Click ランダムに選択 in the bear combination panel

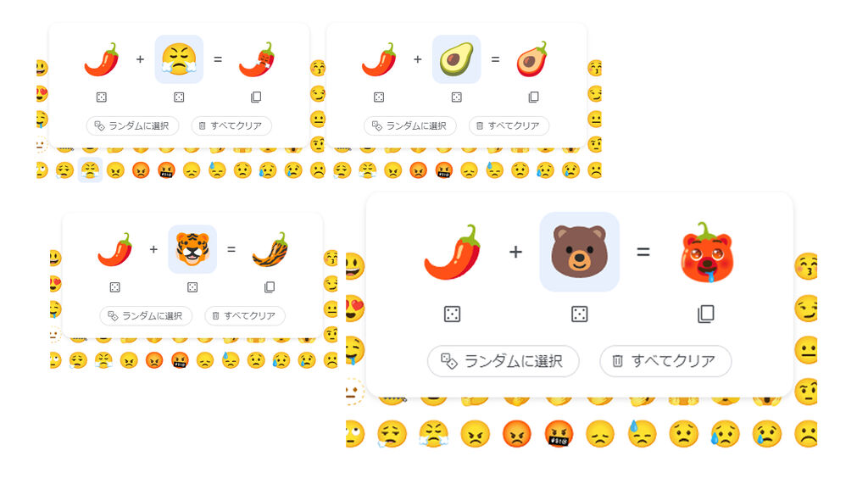click(504, 361)
